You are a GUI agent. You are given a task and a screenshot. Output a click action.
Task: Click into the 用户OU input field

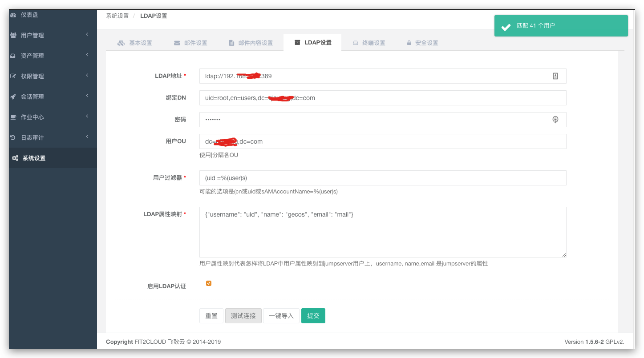383,141
